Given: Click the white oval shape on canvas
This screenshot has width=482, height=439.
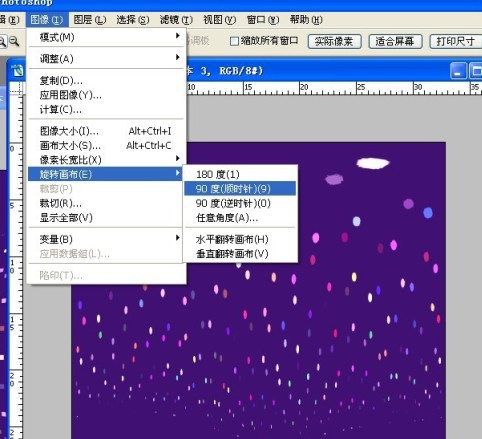Looking at the screenshot, I should 373,163.
